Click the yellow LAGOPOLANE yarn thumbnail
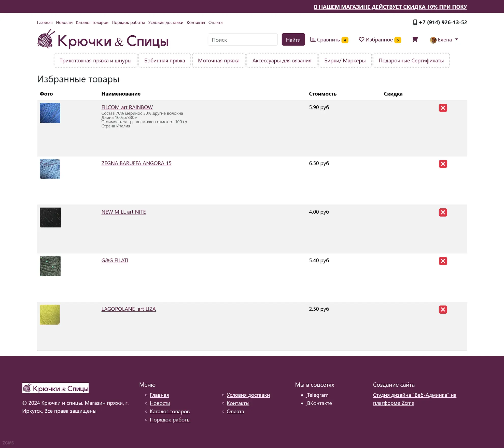Image resolution: width=504 pixels, height=448 pixels. point(50,314)
